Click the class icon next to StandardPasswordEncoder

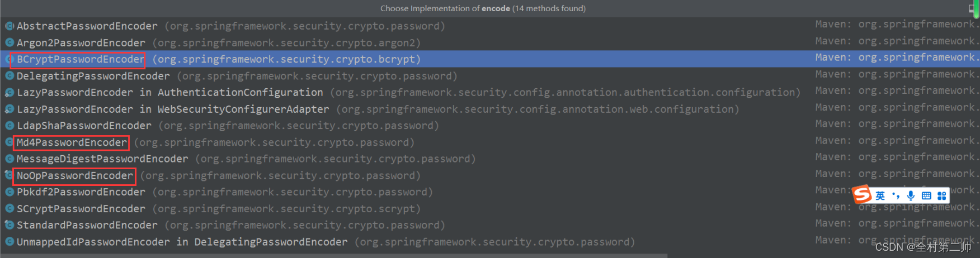[10, 225]
